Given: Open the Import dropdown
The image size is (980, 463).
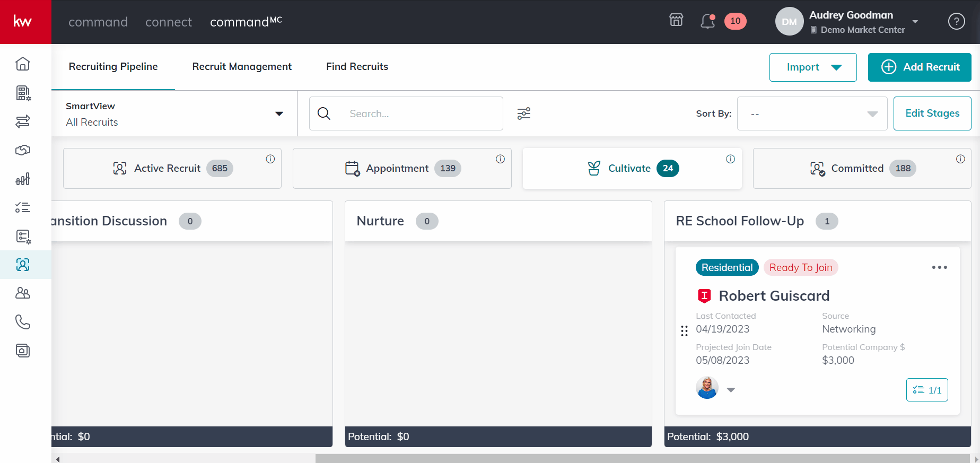Looking at the screenshot, I should (813, 67).
